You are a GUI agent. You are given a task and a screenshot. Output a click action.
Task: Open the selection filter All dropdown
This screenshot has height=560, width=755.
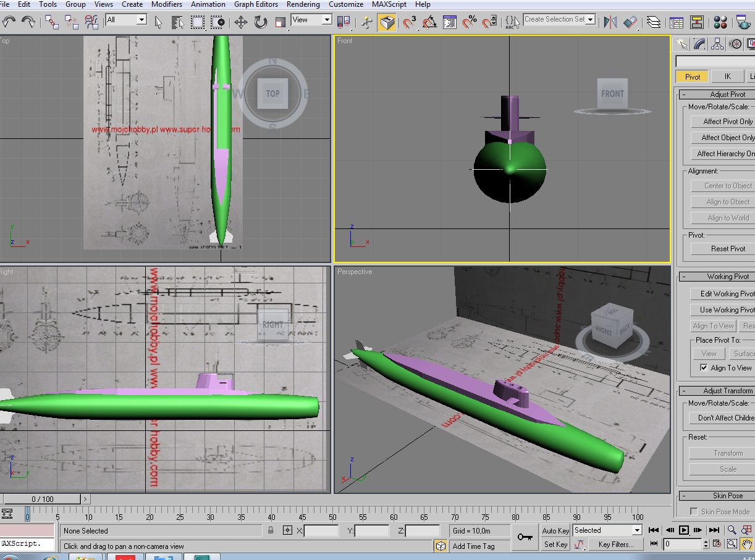click(x=126, y=20)
